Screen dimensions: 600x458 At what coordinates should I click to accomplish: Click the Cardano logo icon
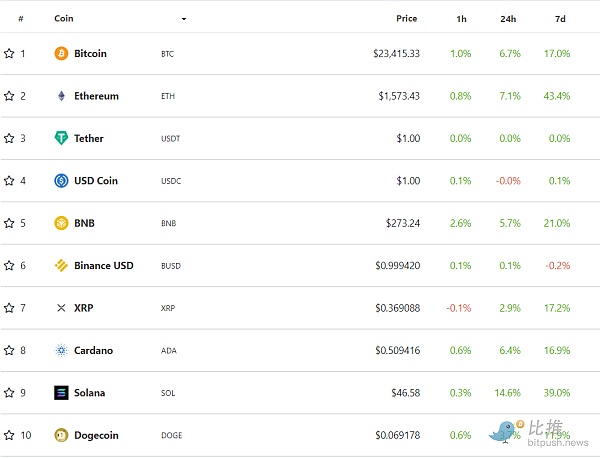click(62, 350)
